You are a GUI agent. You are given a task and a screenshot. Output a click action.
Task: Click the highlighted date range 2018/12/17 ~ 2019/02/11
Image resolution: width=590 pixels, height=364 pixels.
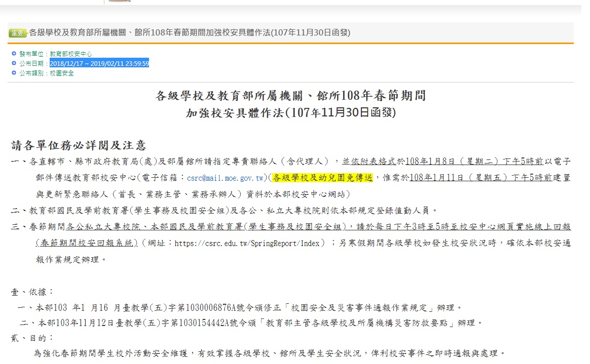[99, 63]
